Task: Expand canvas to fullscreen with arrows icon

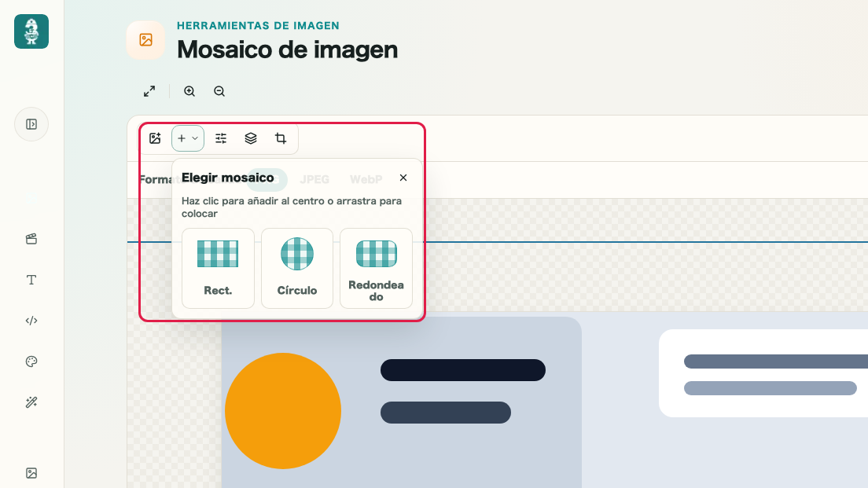Action: pos(149,91)
